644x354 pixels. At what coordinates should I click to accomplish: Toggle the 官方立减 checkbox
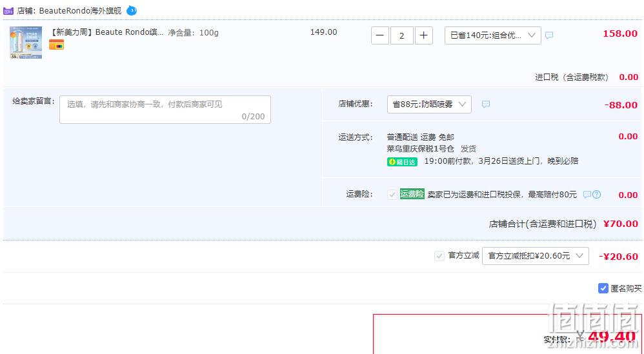pos(439,256)
